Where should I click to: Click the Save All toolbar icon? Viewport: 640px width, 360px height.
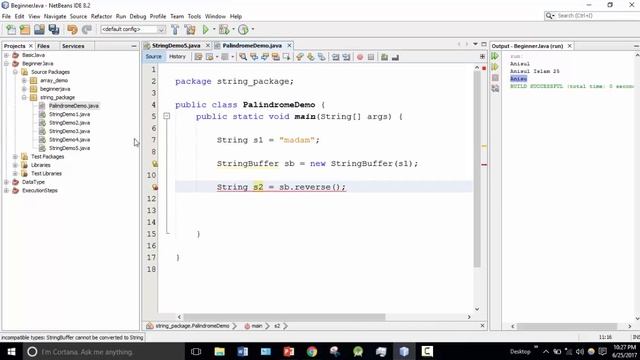pos(54,29)
